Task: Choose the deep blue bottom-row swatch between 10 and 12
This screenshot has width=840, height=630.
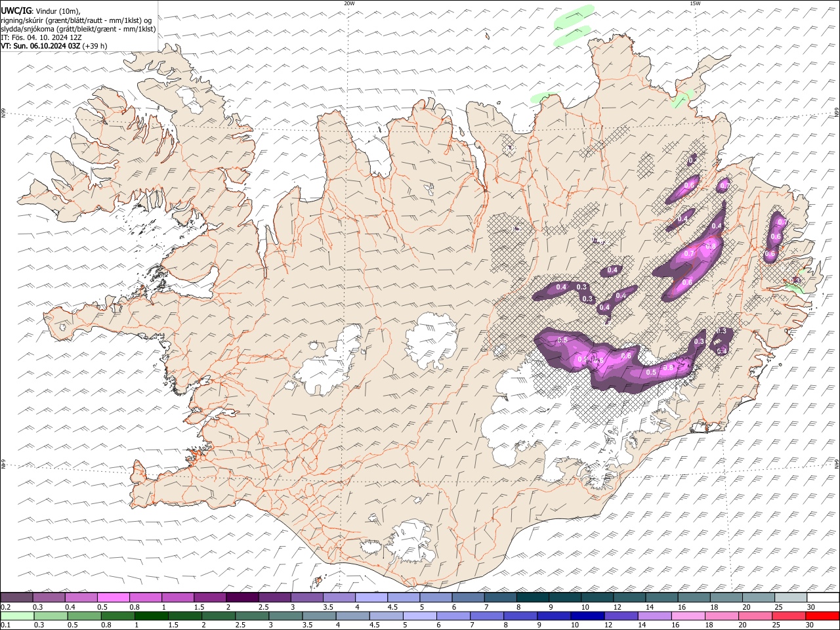Action: [x=587, y=616]
